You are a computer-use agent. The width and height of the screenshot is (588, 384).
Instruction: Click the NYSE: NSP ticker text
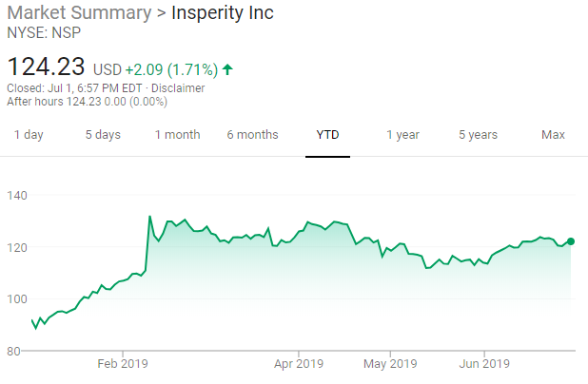pyautogui.click(x=44, y=34)
